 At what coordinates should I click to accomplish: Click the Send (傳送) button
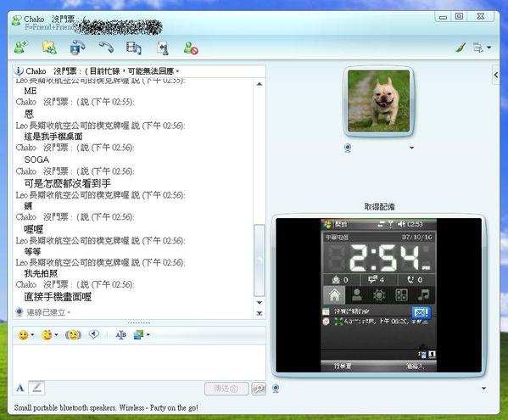[x=226, y=389]
